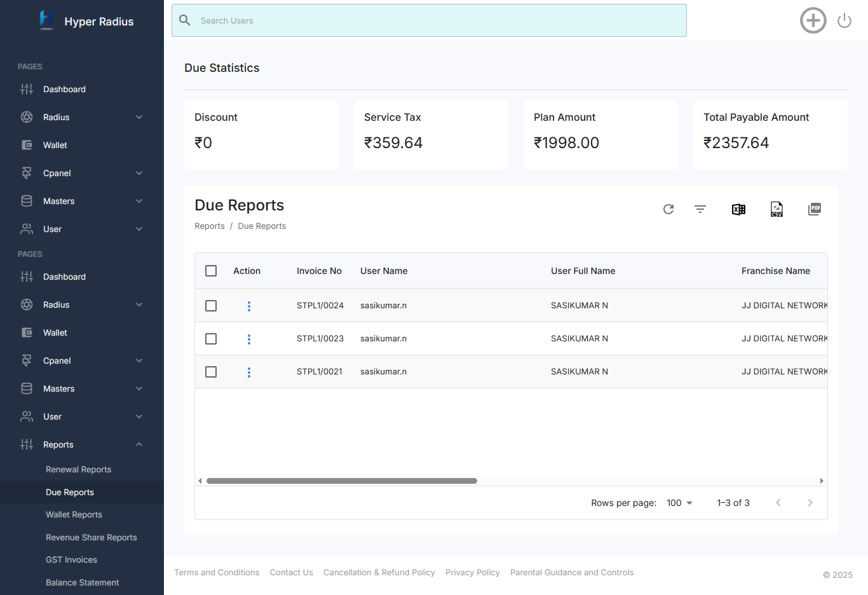The width and height of the screenshot is (868, 595).
Task: Click the power logout icon
Action: (844, 21)
